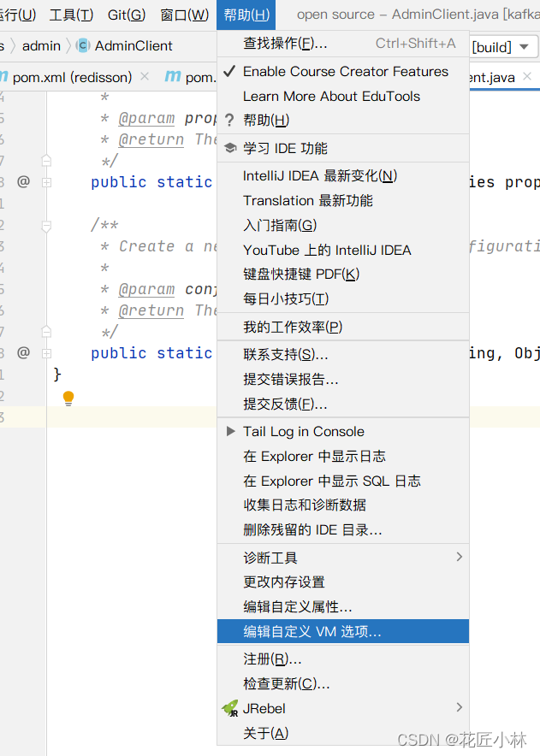
Task: Show 每日小技巧(T)
Action: pyautogui.click(x=343, y=298)
